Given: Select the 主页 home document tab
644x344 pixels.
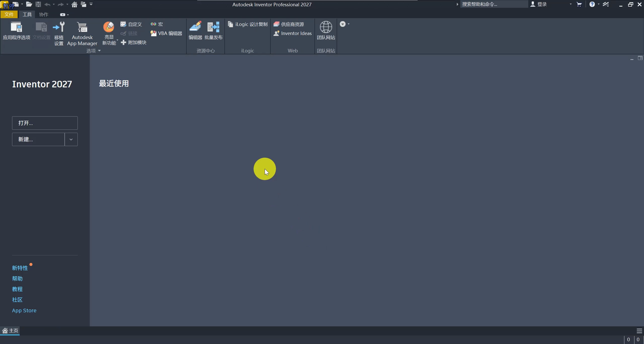Looking at the screenshot, I should pyautogui.click(x=10, y=331).
